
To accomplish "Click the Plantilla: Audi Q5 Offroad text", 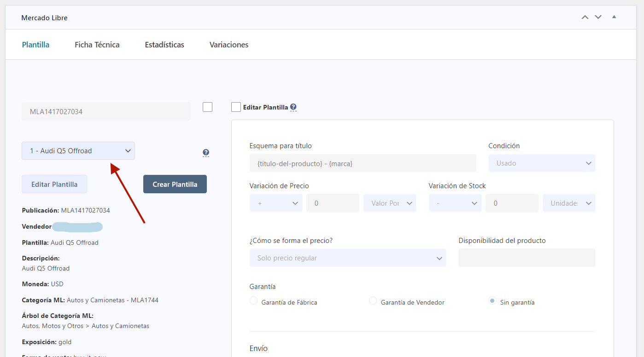I will coord(60,242).
